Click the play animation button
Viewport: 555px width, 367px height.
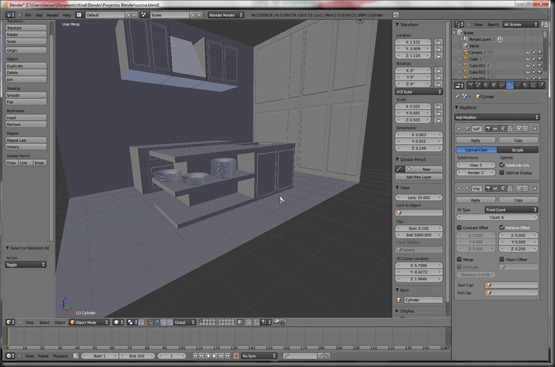(214, 356)
